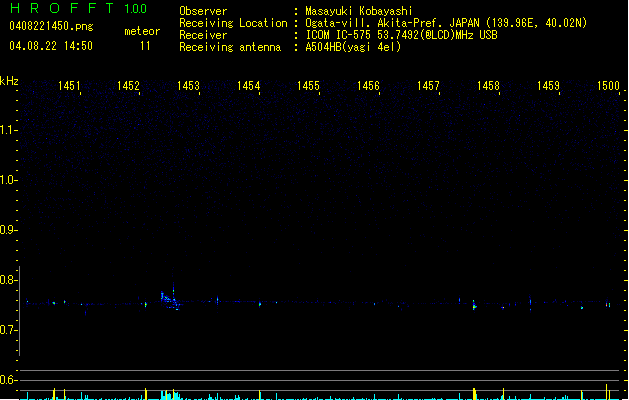Click the timestamp 04.08.22 14:50

tap(51, 46)
